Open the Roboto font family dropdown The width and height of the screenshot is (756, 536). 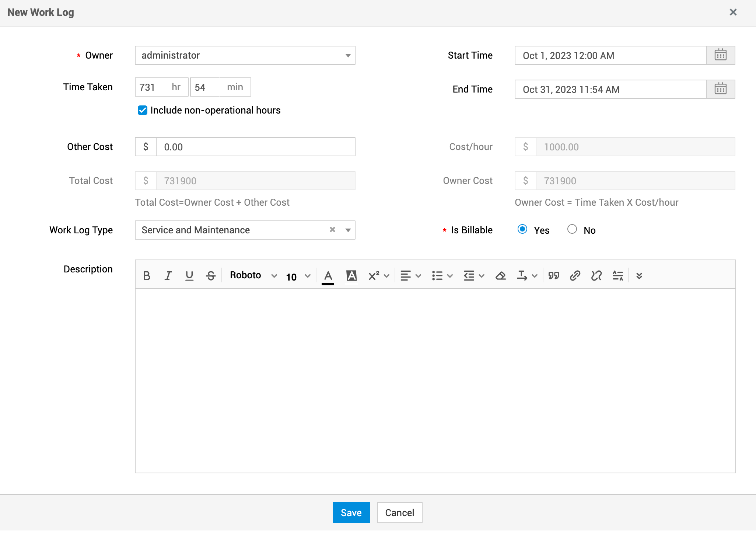[x=253, y=276]
